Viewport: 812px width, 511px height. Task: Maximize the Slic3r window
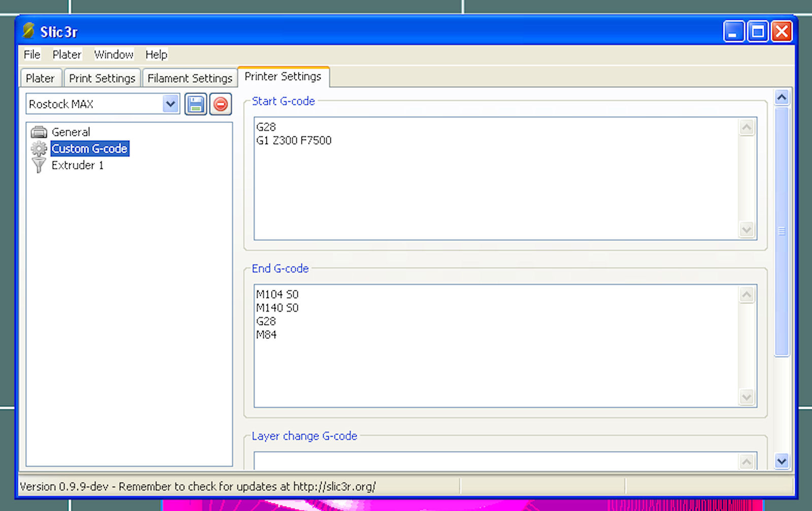tap(758, 32)
